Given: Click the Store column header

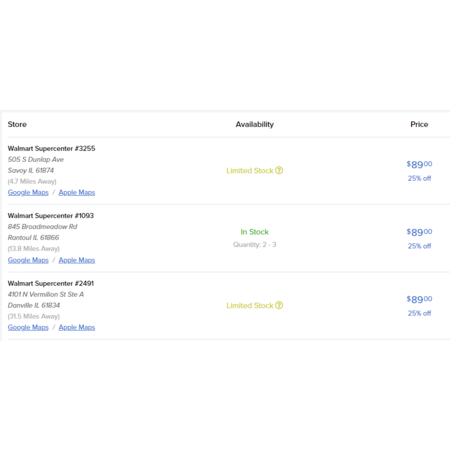Looking at the screenshot, I should [x=17, y=124].
